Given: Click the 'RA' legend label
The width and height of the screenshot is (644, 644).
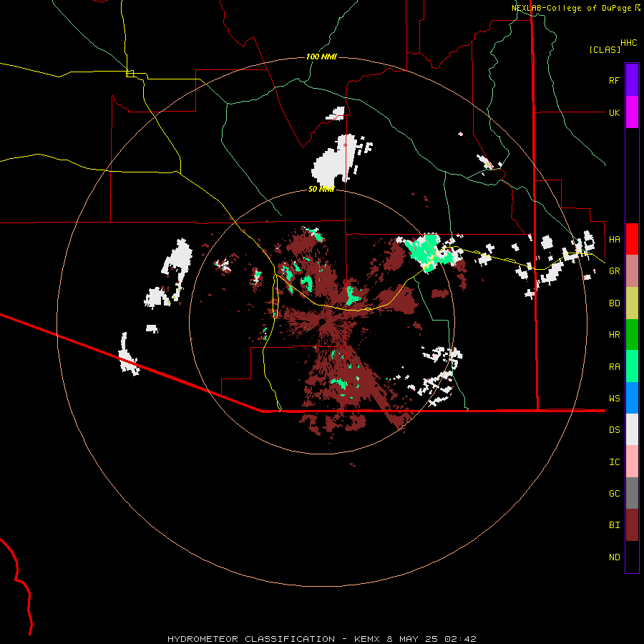Looking at the screenshot, I should click(614, 367).
